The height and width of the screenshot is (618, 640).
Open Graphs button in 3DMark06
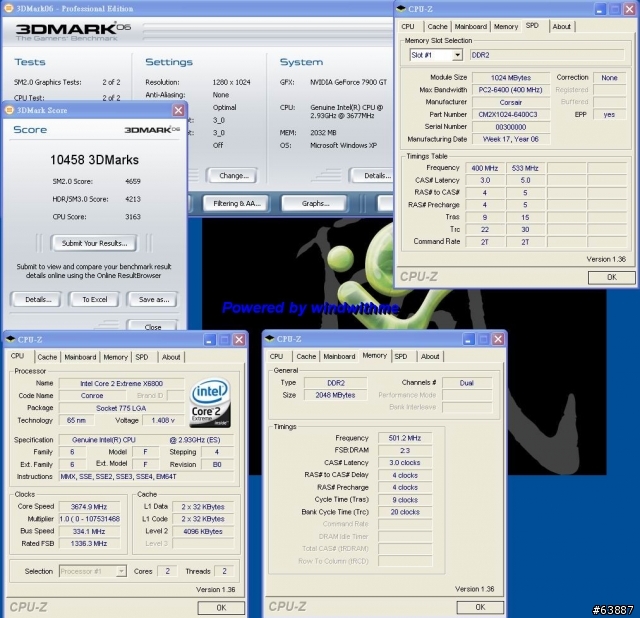tap(315, 203)
